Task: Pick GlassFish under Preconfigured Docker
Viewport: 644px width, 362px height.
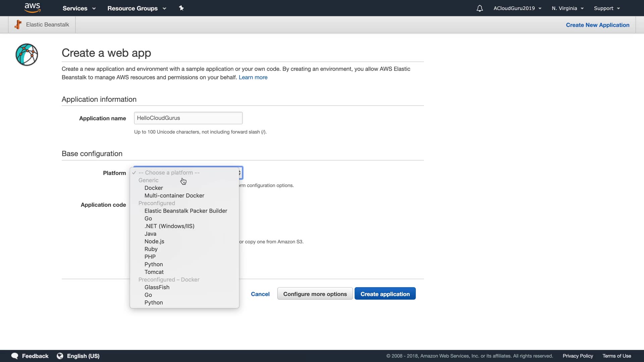Action: 157,287
